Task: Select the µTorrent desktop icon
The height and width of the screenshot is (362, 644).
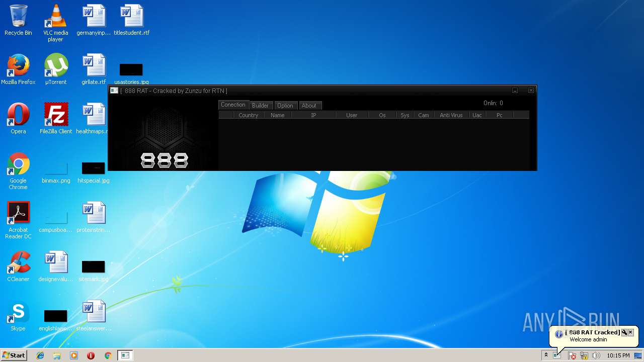Action: click(56, 69)
